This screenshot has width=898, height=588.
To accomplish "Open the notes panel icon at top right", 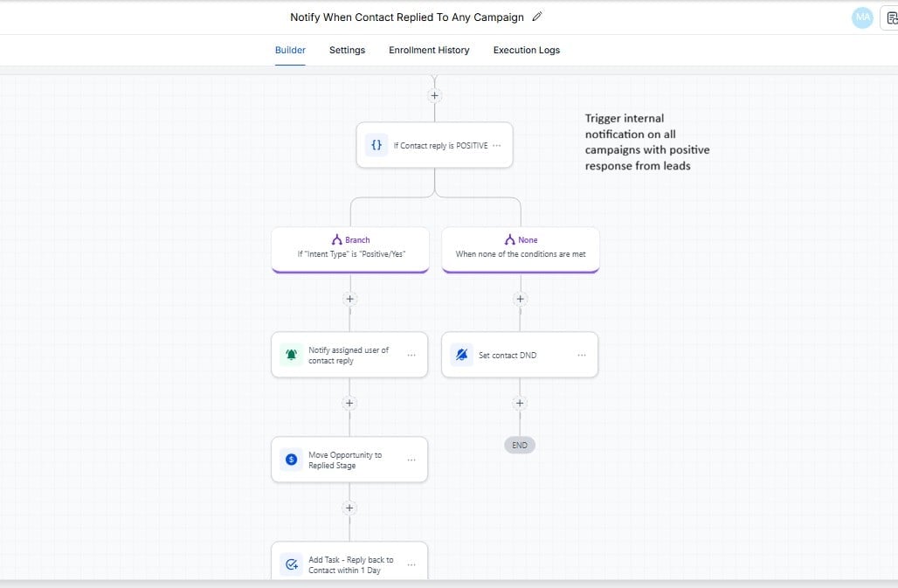I will point(890,17).
